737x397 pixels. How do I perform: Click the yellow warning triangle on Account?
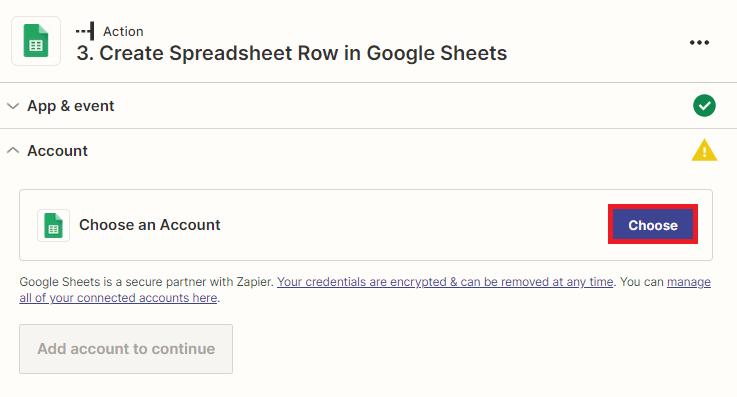(x=704, y=150)
